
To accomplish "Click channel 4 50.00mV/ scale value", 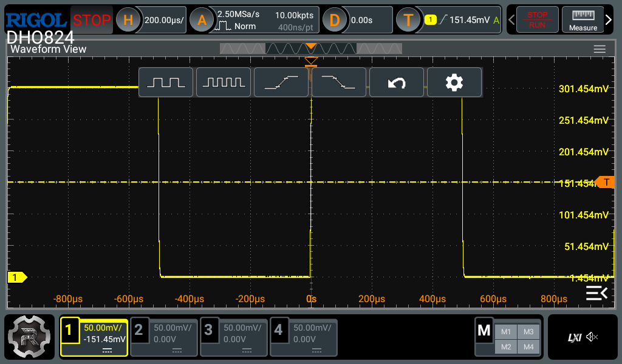I will coord(312,328).
